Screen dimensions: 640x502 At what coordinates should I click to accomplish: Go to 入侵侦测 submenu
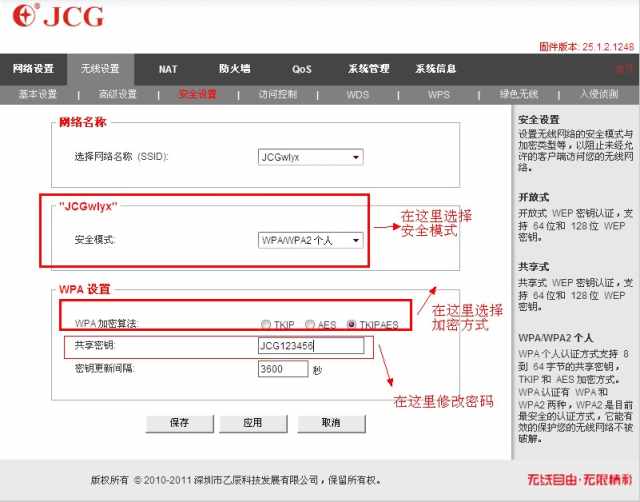[599, 94]
